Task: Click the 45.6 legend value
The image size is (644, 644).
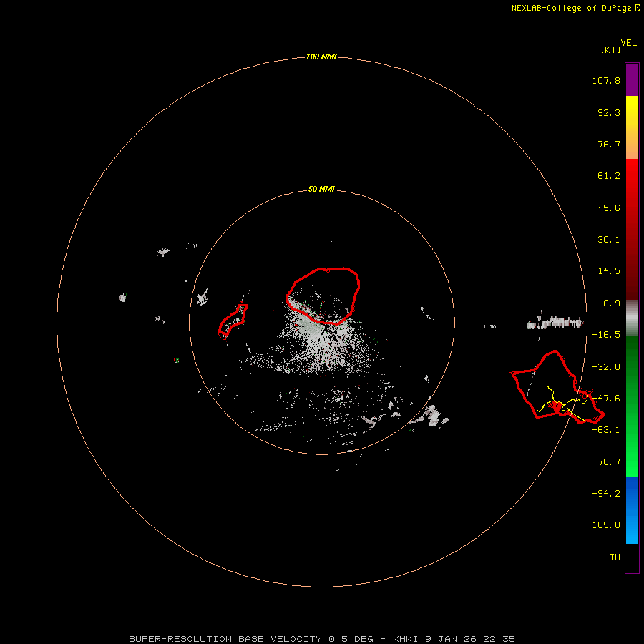Action: pyautogui.click(x=609, y=208)
